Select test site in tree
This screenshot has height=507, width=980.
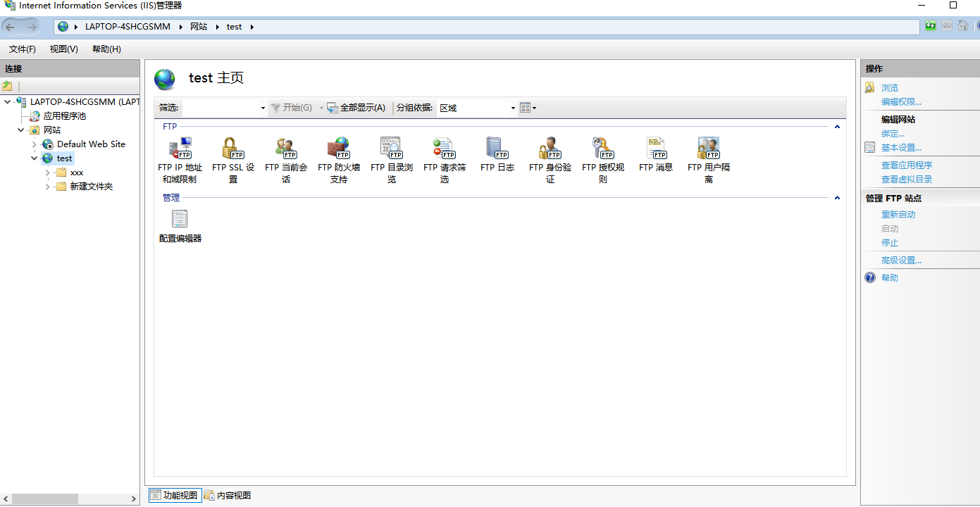coord(64,158)
